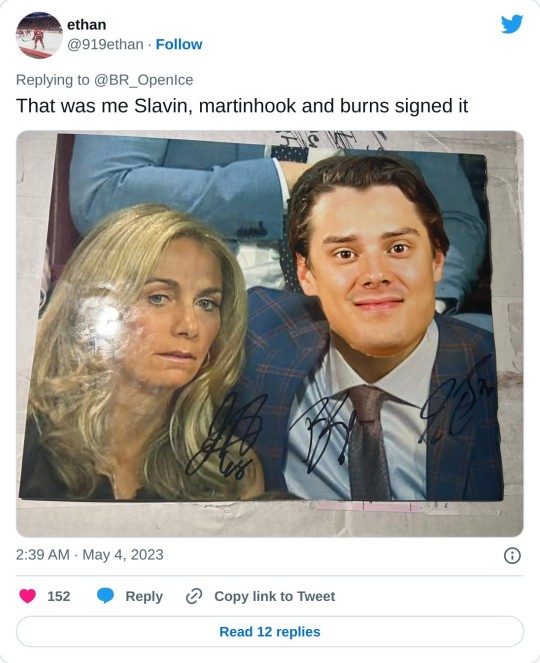Image resolution: width=540 pixels, height=663 pixels.
Task: Open the May 4, 2023 timestamp link
Action: point(123,554)
